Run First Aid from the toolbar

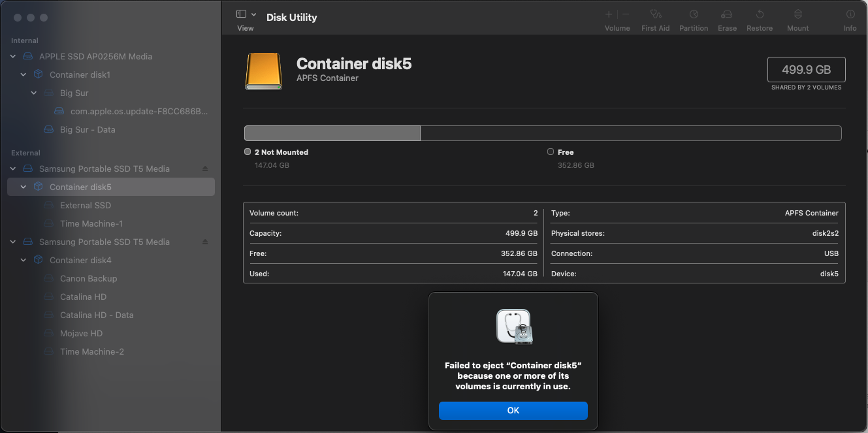(x=656, y=14)
